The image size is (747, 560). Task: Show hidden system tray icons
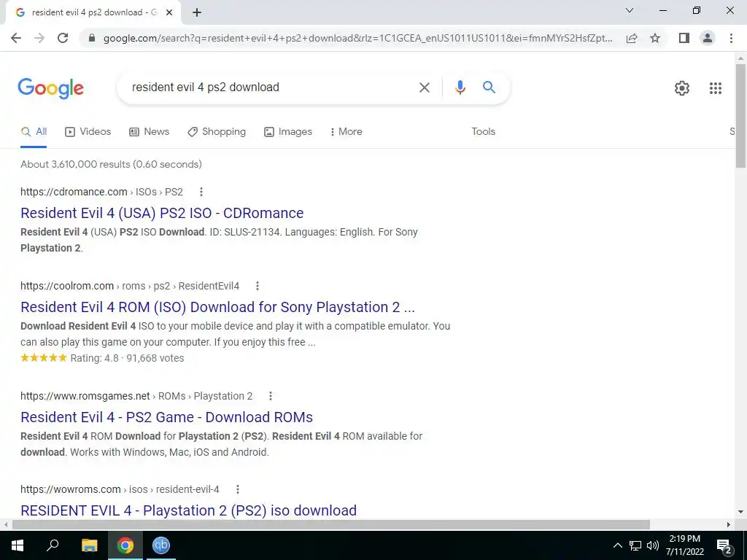click(617, 545)
